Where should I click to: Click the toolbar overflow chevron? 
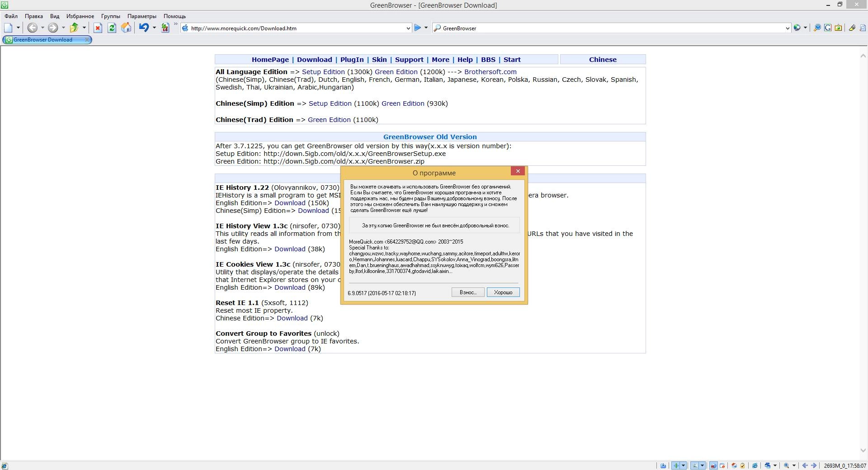175,25
